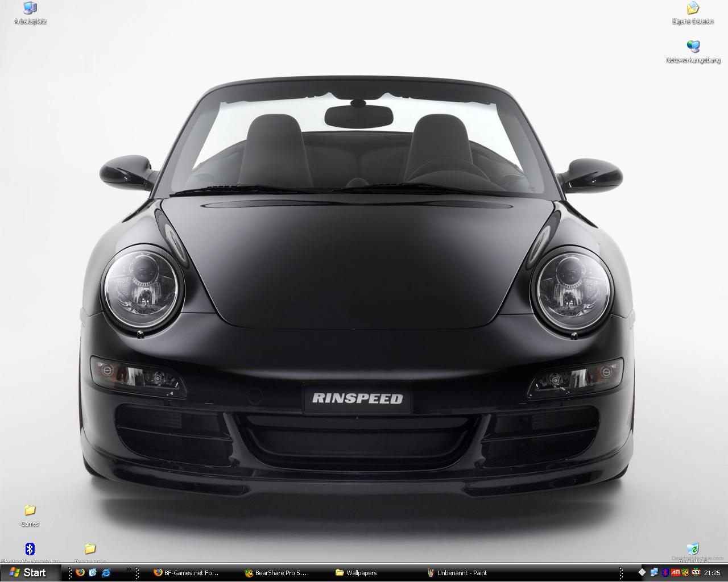Launch Firefox from the quick launch bar
This screenshot has width=728, height=582.
pos(80,572)
